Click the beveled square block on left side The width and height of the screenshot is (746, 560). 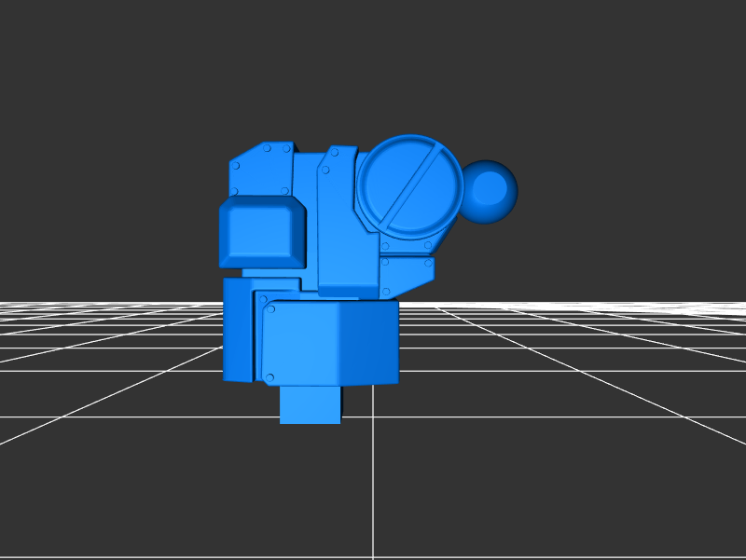[x=262, y=233]
